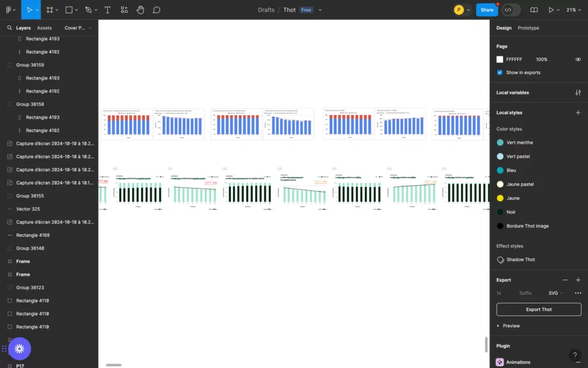Open the SVG export format dropdown

click(x=555, y=293)
